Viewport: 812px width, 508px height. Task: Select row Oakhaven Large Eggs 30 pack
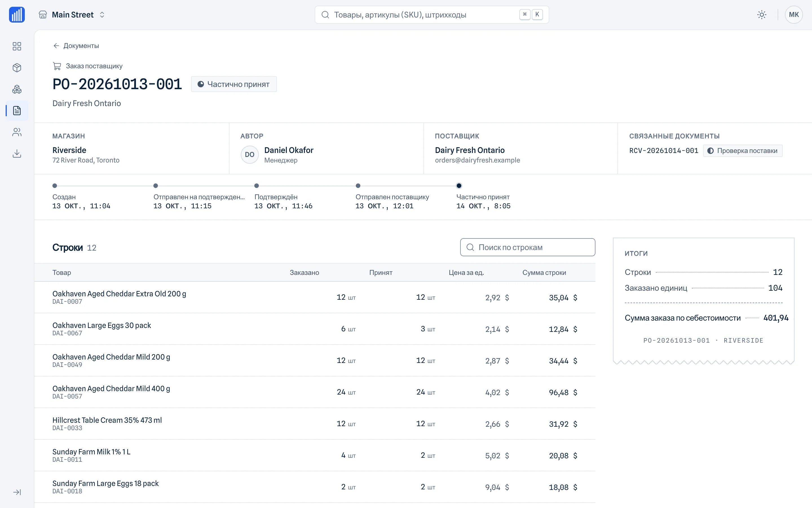tap(315, 329)
